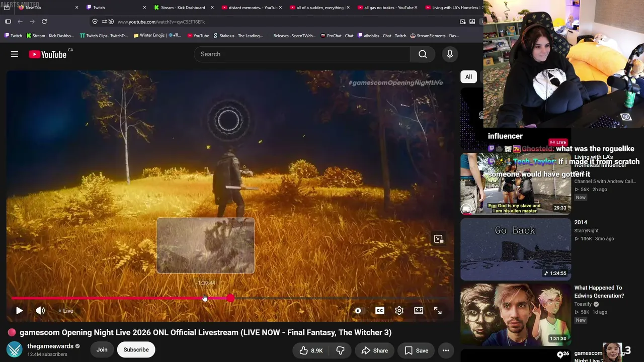The height and width of the screenshot is (362, 644).
Task: Open the shield tracking protection icon
Action: pyautogui.click(x=95, y=22)
